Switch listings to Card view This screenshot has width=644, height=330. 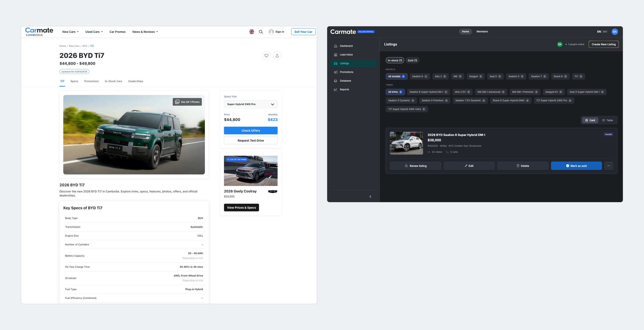tap(590, 120)
